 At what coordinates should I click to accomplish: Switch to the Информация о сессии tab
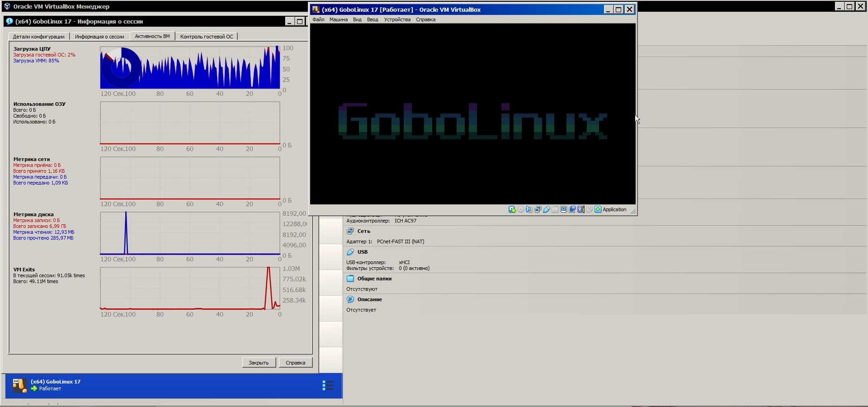pos(99,37)
